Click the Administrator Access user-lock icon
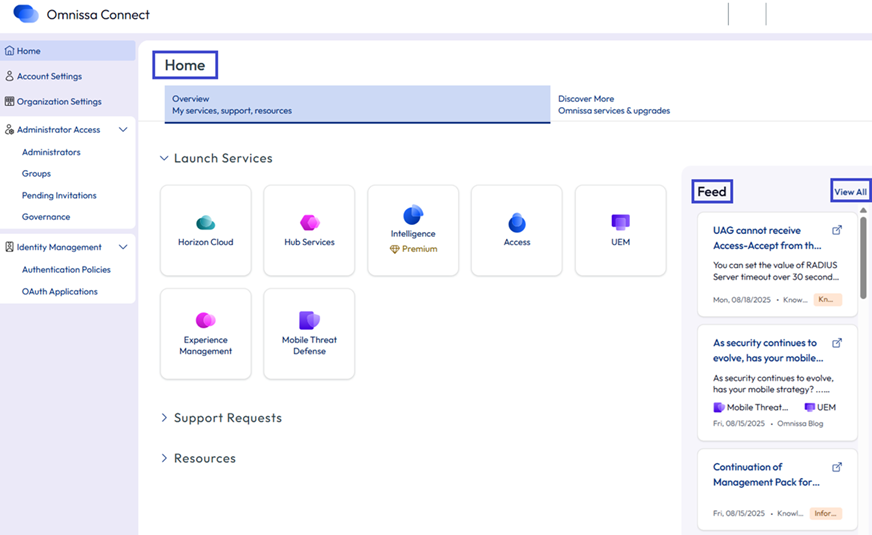The width and height of the screenshot is (872, 535). 9,130
